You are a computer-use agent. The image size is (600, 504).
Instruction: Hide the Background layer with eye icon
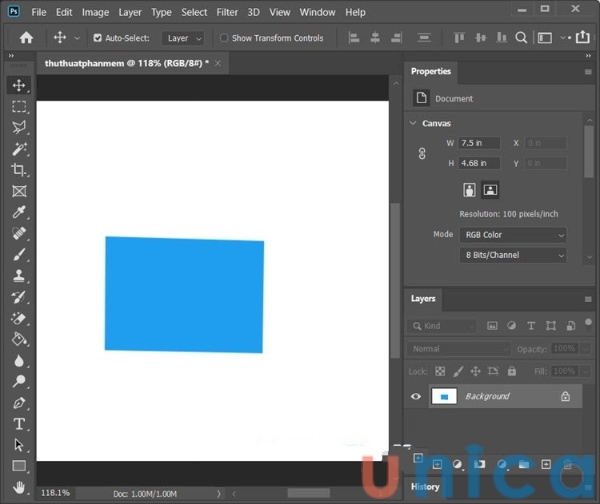(x=416, y=396)
